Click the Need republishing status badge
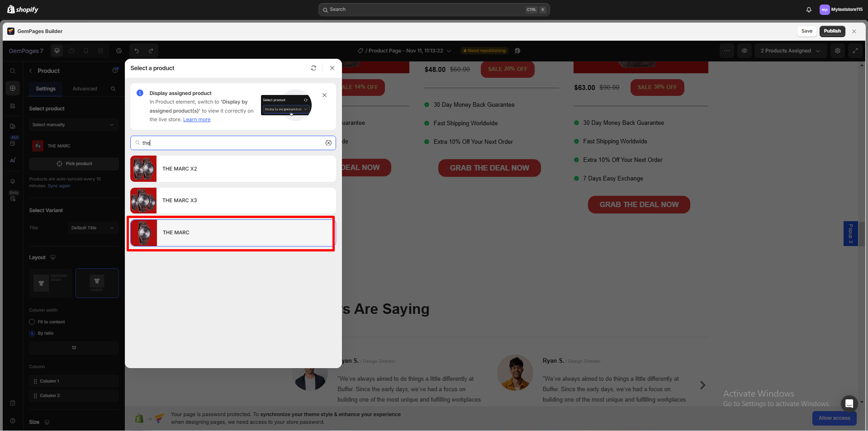Screen dimensions: 868x431 (x=484, y=51)
